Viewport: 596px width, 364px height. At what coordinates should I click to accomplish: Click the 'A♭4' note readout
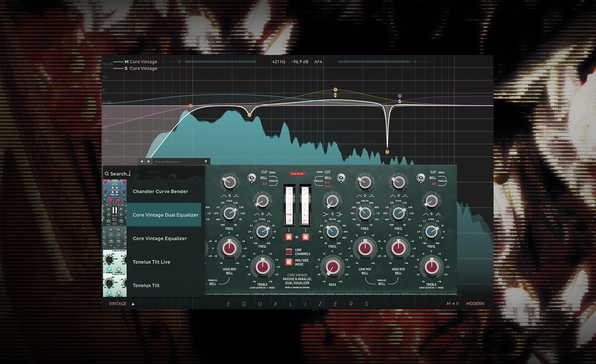pos(318,61)
